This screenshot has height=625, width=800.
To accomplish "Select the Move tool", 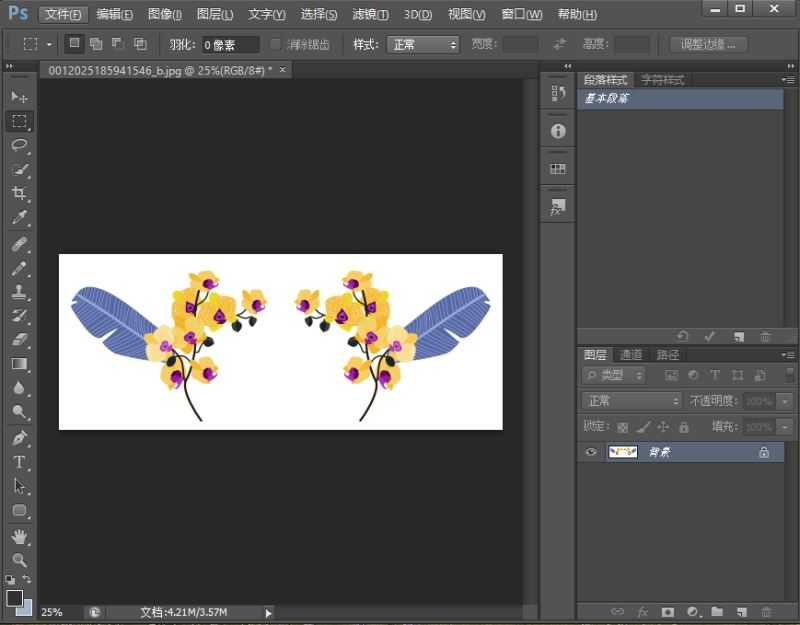I will click(x=19, y=97).
